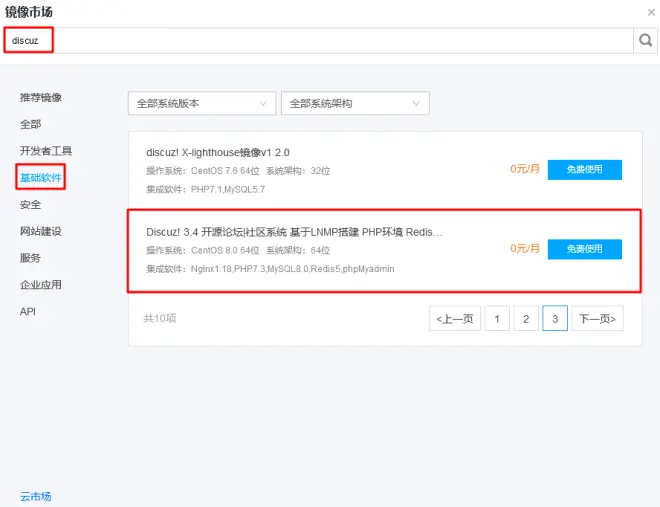Click the CentOS 7.6 64位 system text

click(225, 171)
